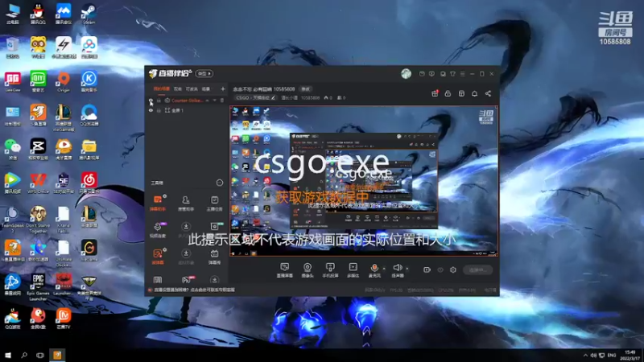Image resolution: width=644 pixels, height=362 pixels.
Task: Toggle lock on Counter-Strike source
Action: (x=159, y=101)
